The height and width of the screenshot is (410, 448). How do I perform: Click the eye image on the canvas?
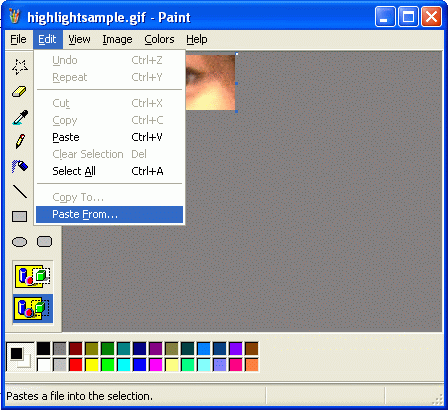210,82
